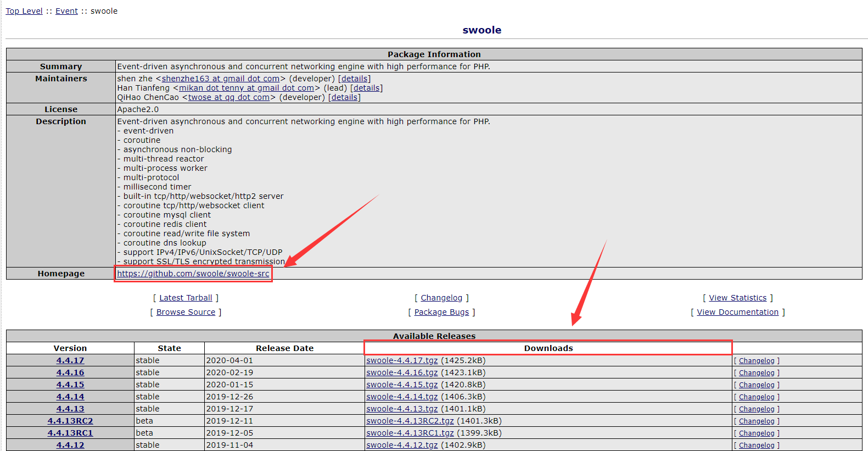This screenshot has width=868, height=451.
Task: Open Changelog for the 4.4.13RC2 row
Action: point(757,421)
